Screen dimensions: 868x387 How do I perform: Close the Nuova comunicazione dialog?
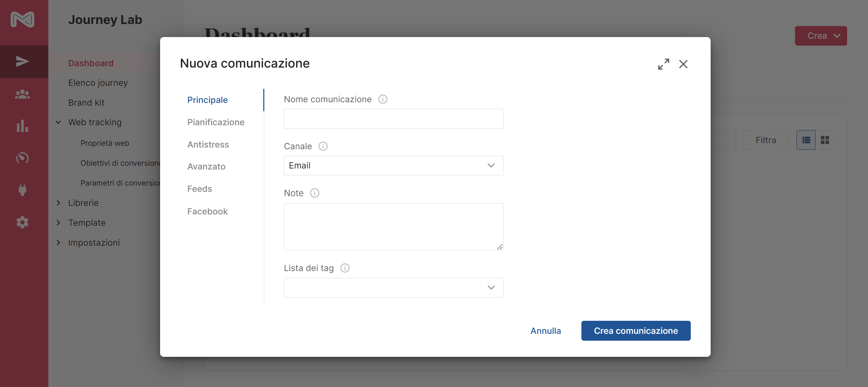pos(683,64)
